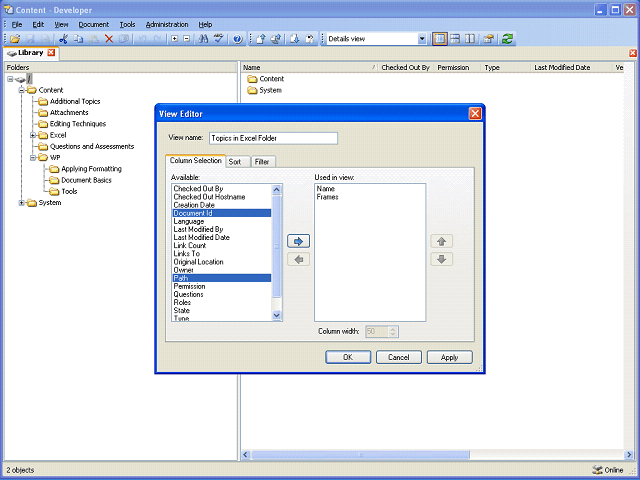Close the View Editor dialog

tap(475, 113)
